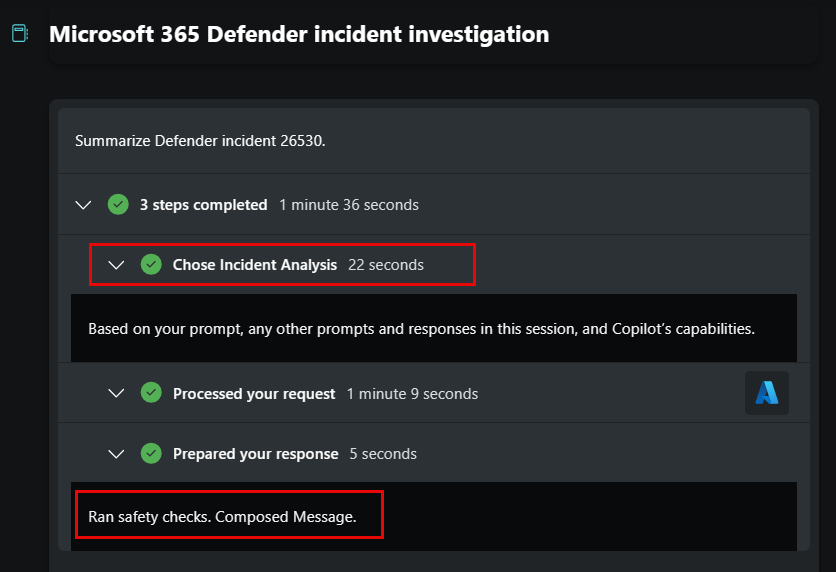Click the Ran safety checks message text
This screenshot has height=572, width=836.
(222, 517)
